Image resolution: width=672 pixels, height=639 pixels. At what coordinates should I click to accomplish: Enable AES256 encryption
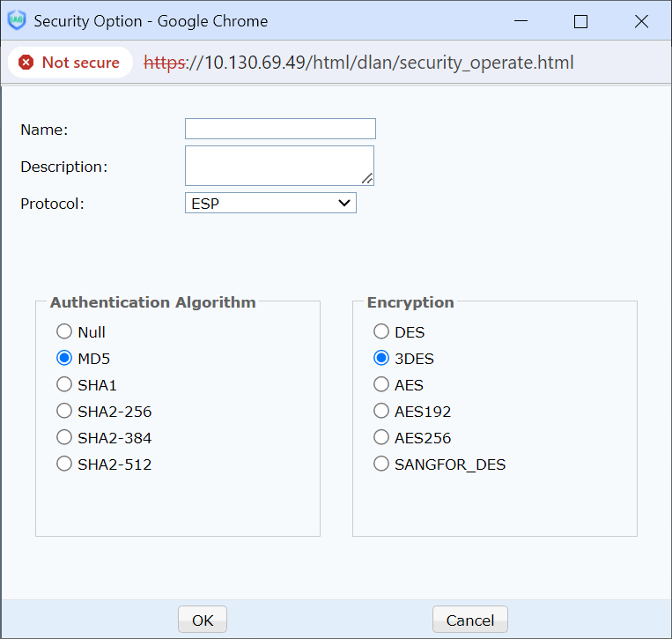click(381, 438)
